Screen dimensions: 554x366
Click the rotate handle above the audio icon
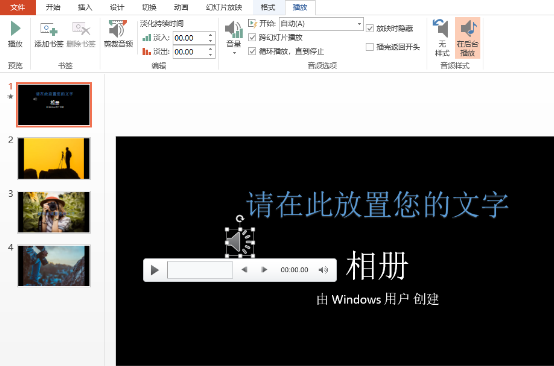[x=240, y=219]
